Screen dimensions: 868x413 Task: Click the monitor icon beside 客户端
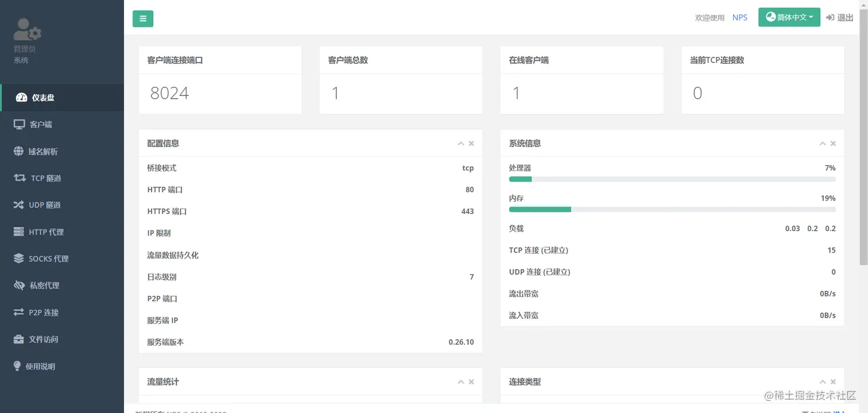coord(20,124)
